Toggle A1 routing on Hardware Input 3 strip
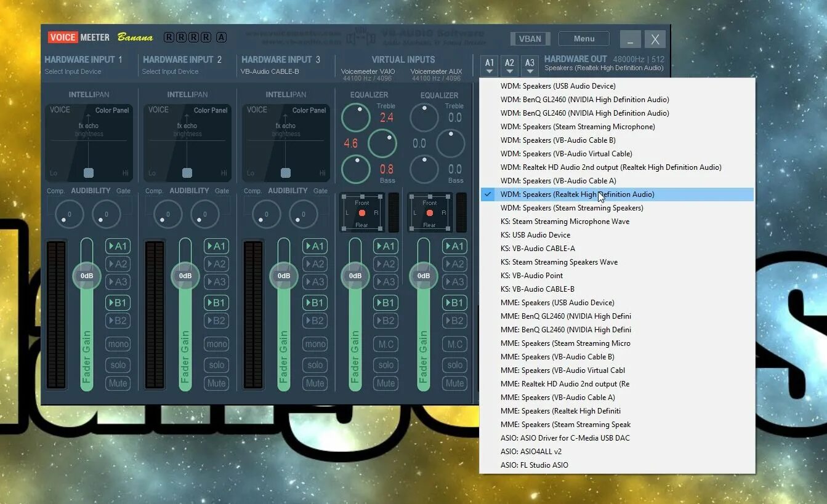827x504 pixels. coord(315,246)
